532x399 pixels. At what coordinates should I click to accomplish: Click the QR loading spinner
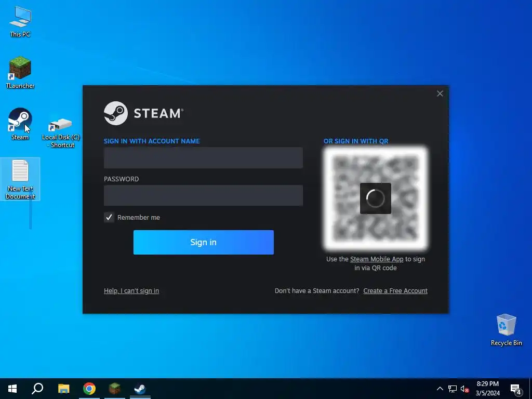tap(376, 198)
